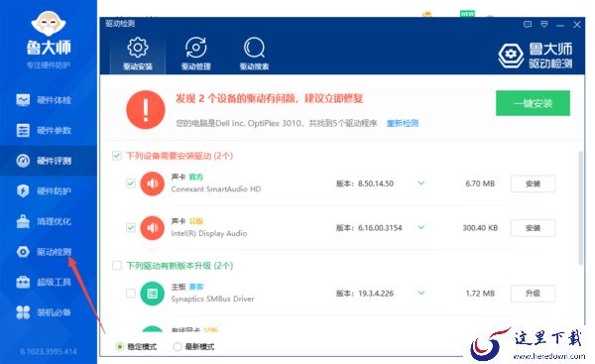Viewport: 595px width, 364px height.
Task: Click the 鲁大师 驱动检测 hexagon logo
Action: (511, 56)
